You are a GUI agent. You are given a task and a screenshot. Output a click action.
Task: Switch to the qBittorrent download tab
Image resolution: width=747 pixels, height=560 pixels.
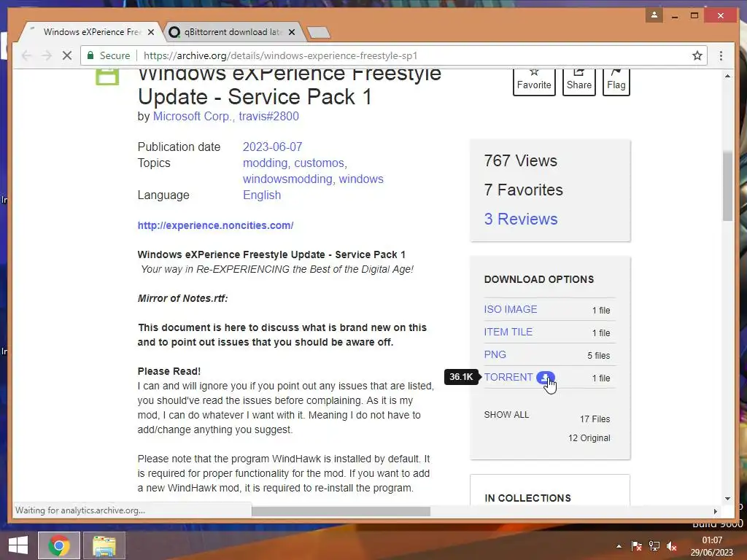point(233,32)
